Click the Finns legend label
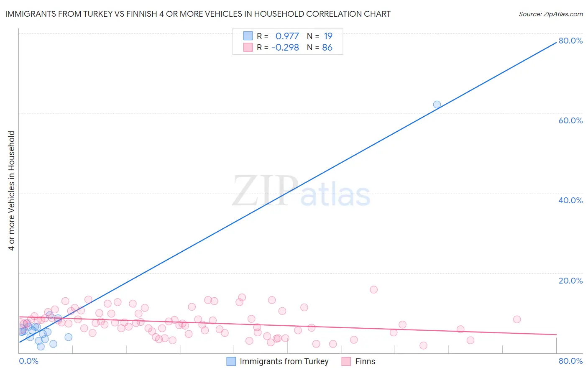The width and height of the screenshot is (588, 373). pyautogui.click(x=365, y=361)
